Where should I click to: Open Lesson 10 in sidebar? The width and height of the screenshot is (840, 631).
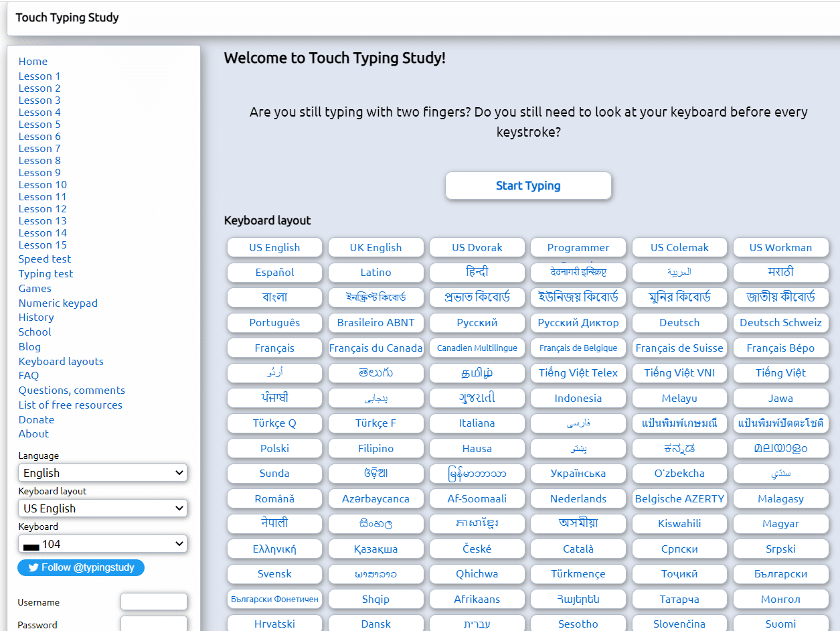[43, 185]
